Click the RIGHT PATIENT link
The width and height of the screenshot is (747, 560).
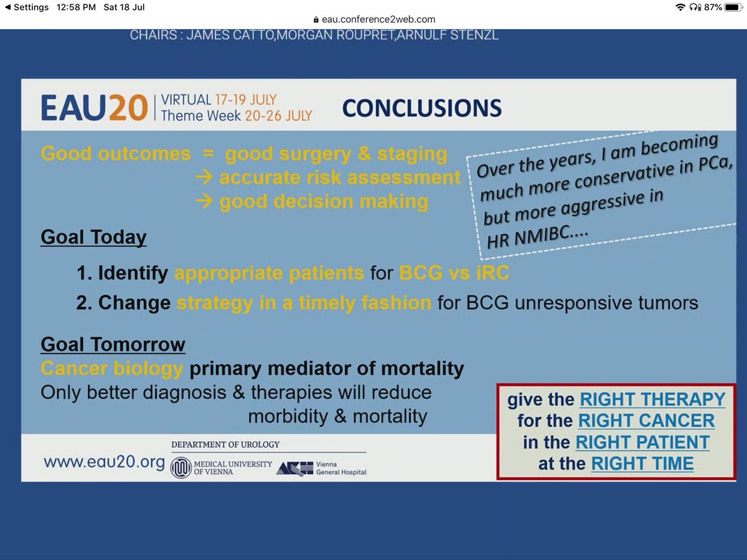[x=642, y=442]
